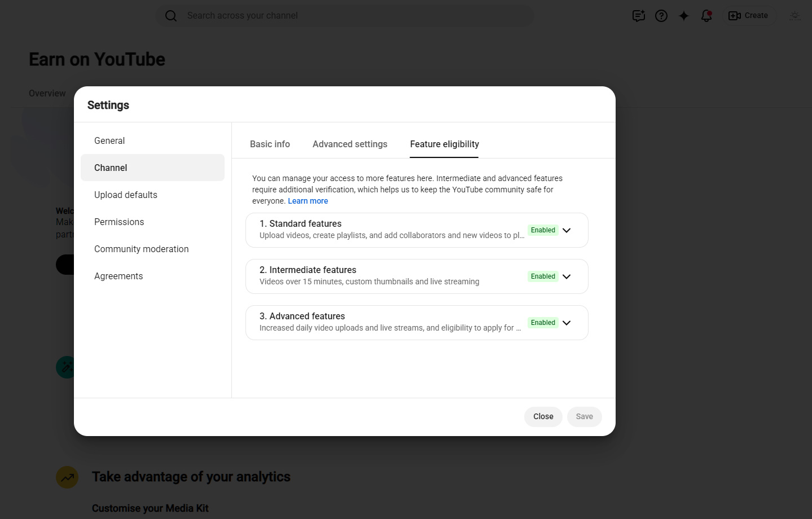The height and width of the screenshot is (519, 812).
Task: Select General in settings sidebar
Action: 152,140
